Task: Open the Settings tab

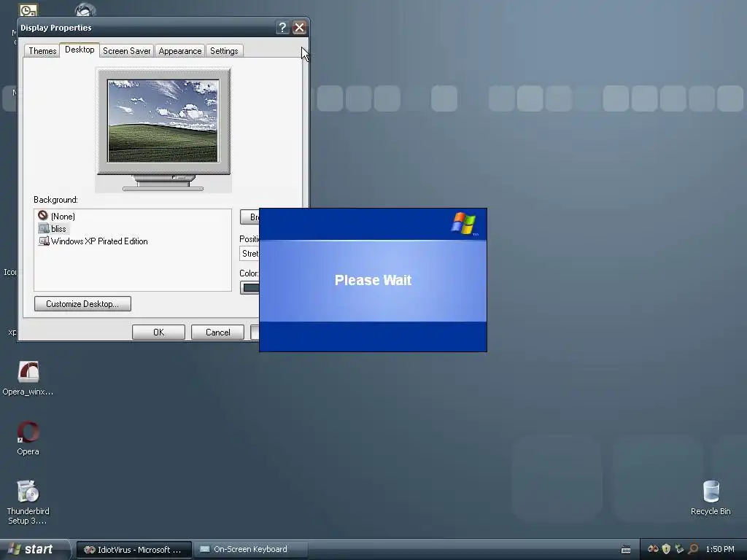Action: (x=224, y=51)
